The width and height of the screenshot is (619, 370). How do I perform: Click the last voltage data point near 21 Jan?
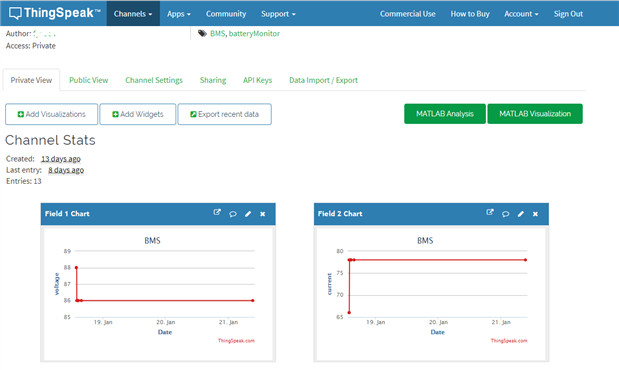(253, 301)
